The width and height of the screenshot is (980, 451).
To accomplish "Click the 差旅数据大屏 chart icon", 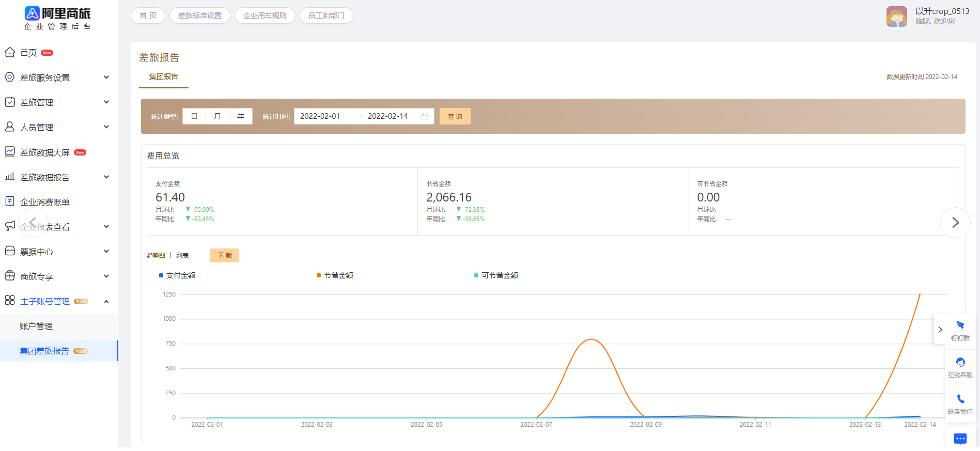I will click(x=10, y=151).
